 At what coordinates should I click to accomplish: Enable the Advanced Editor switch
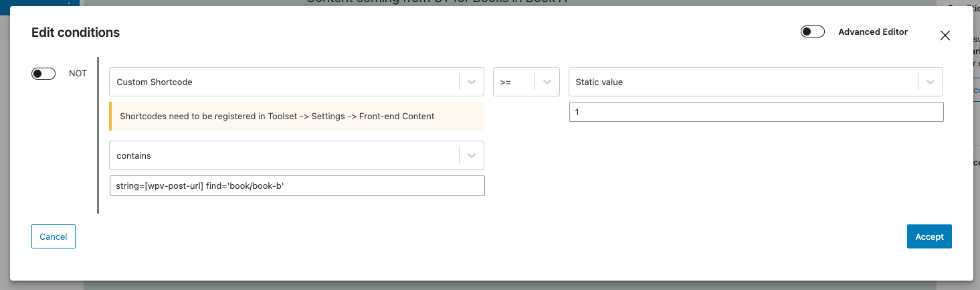pos(813,31)
